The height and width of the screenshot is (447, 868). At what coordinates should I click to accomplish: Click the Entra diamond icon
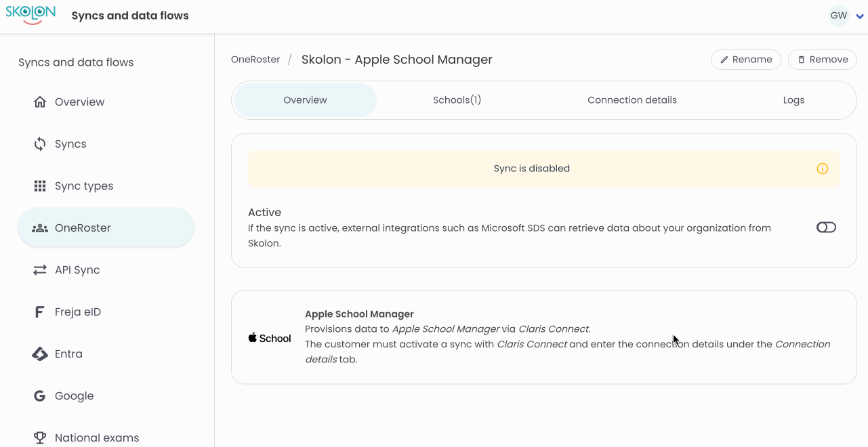coord(40,354)
